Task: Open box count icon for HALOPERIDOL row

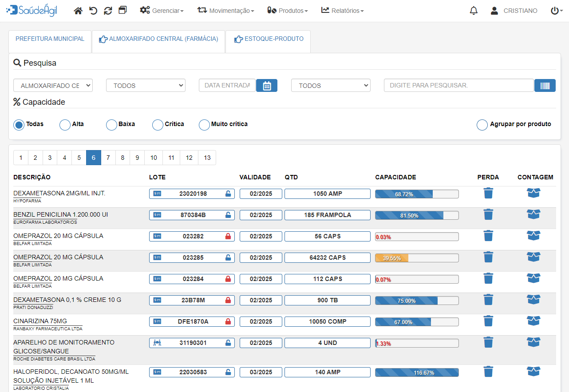Action: click(533, 371)
